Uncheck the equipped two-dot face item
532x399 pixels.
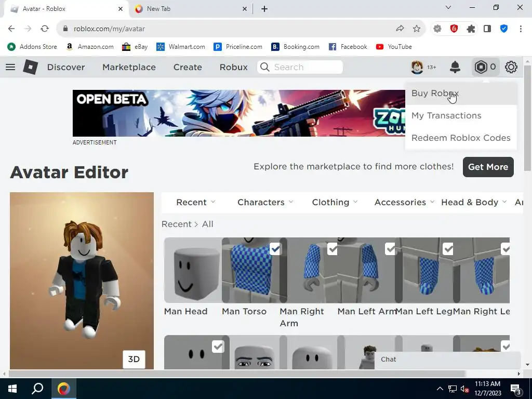218,347
